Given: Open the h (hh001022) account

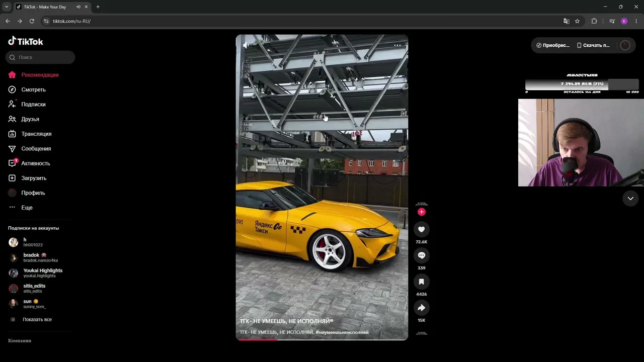Looking at the screenshot, I should coord(26,242).
